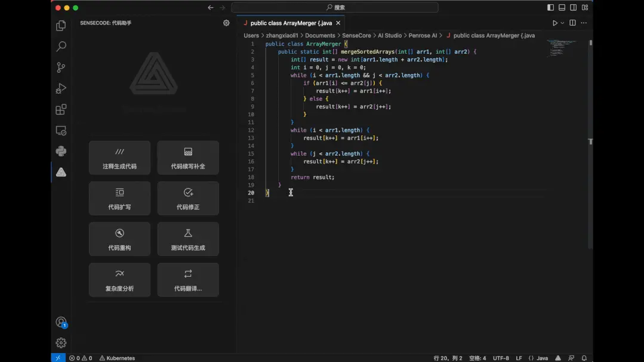Click the 注释生成代码 button

[119, 157]
